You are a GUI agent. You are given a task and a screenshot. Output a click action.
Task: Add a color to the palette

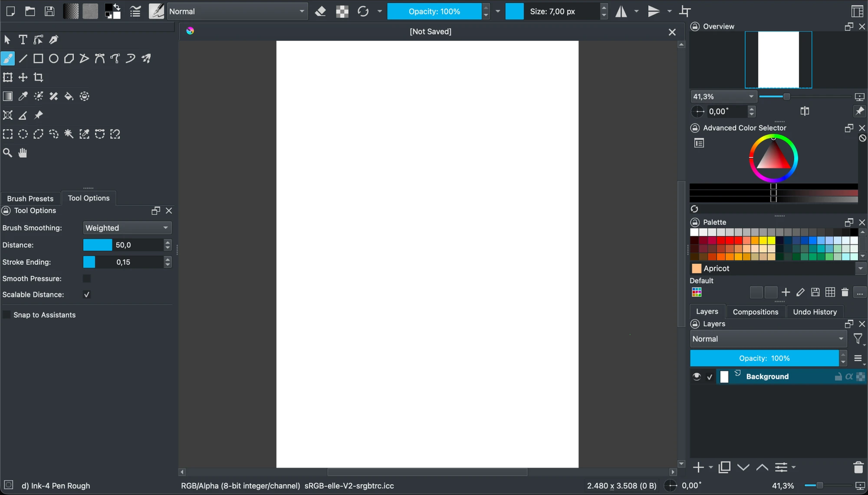pyautogui.click(x=786, y=292)
